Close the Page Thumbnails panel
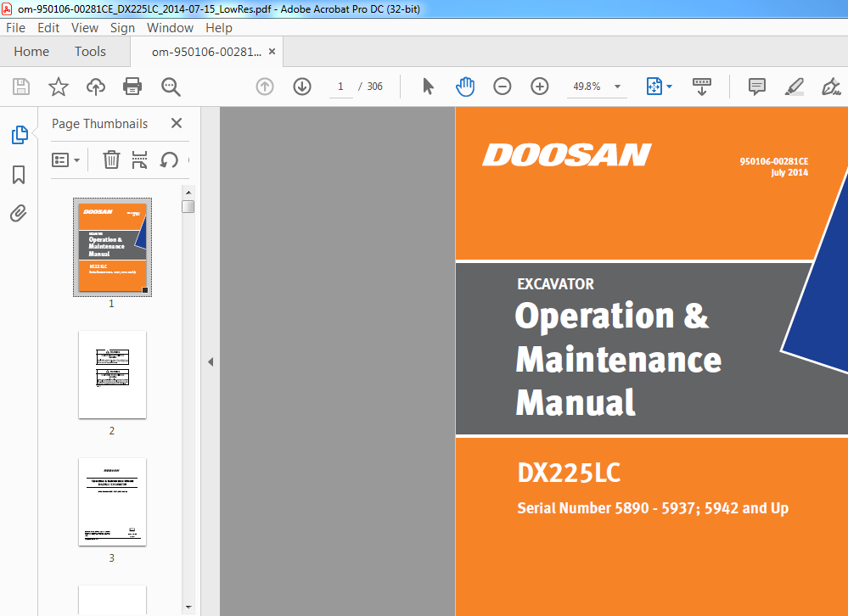848x616 pixels. 177,123
